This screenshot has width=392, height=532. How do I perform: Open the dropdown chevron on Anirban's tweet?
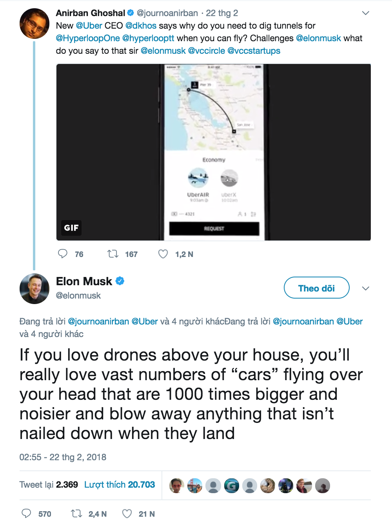click(x=366, y=13)
